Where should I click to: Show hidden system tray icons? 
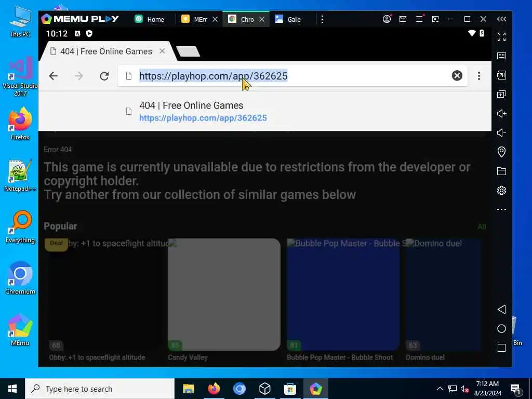coord(440,389)
